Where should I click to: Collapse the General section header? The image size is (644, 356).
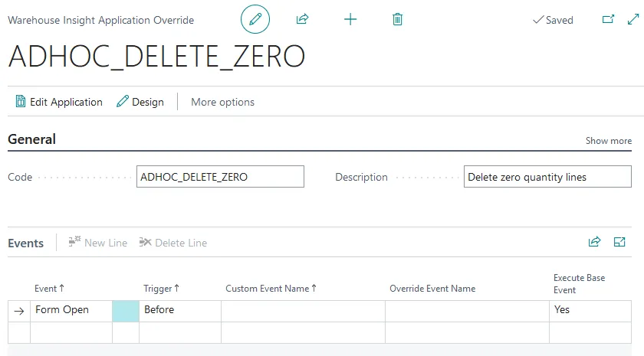click(x=32, y=139)
